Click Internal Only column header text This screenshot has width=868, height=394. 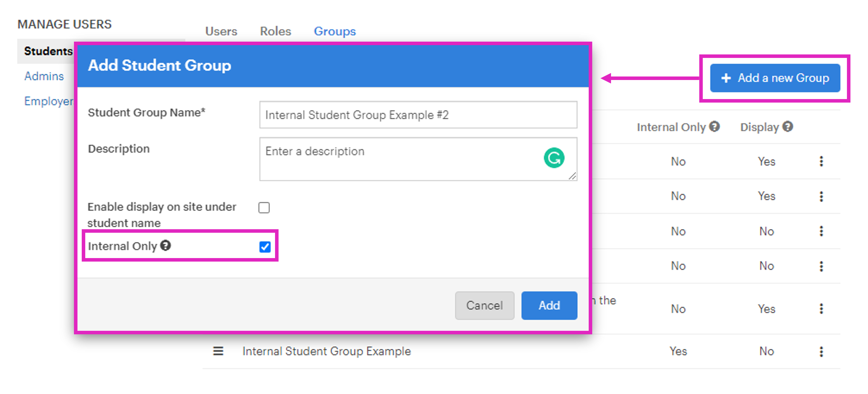[x=671, y=127]
